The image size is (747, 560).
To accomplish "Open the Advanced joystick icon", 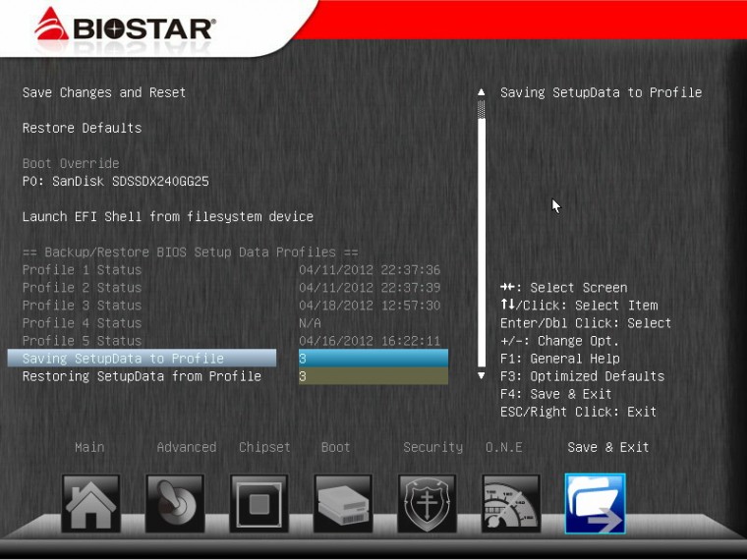I will pos(175,503).
